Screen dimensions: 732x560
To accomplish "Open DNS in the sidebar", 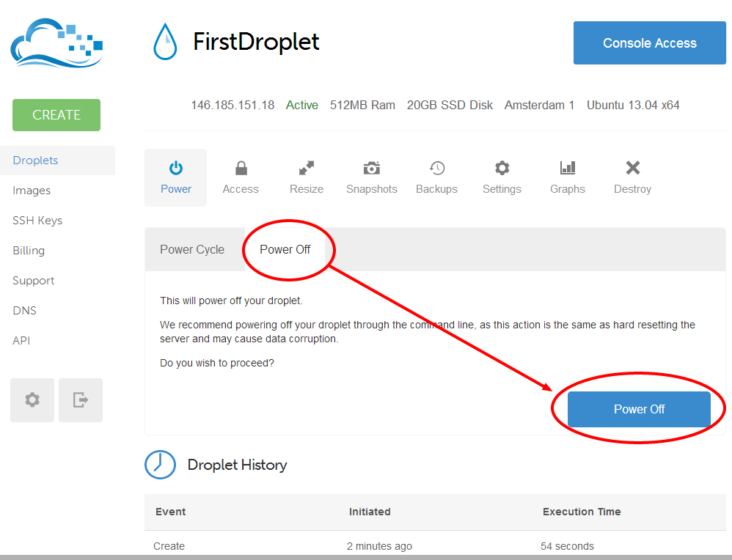I will pyautogui.click(x=25, y=310).
